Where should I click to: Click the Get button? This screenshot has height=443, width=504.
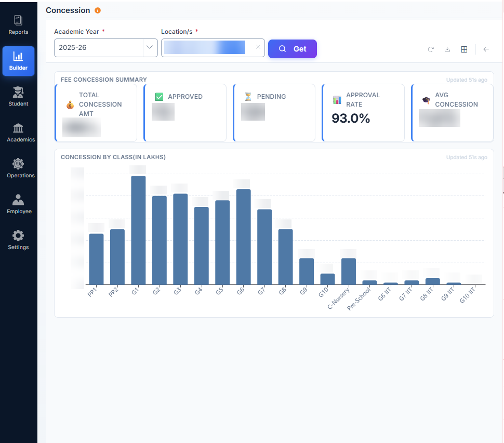tap(292, 49)
